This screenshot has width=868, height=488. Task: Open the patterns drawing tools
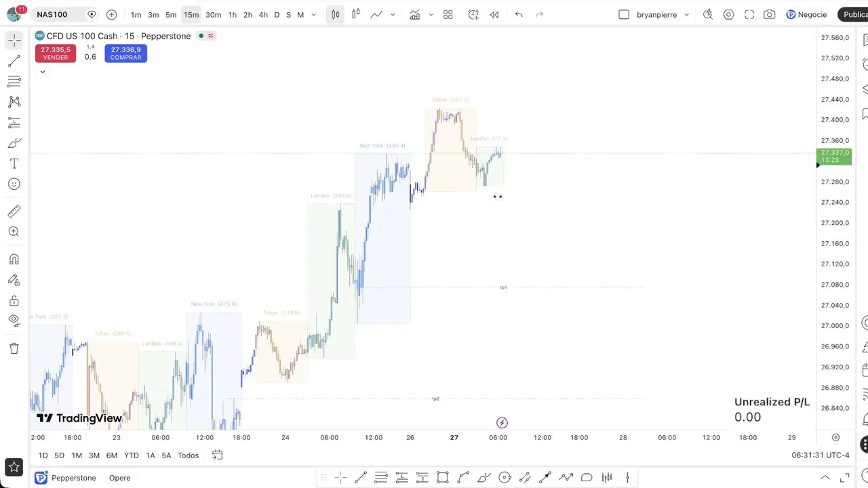[x=14, y=102]
